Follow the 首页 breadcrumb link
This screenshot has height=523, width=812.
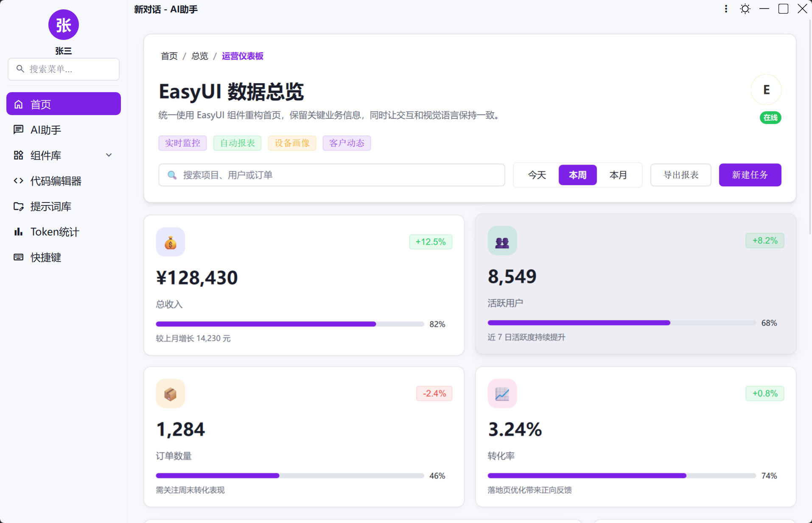[169, 56]
